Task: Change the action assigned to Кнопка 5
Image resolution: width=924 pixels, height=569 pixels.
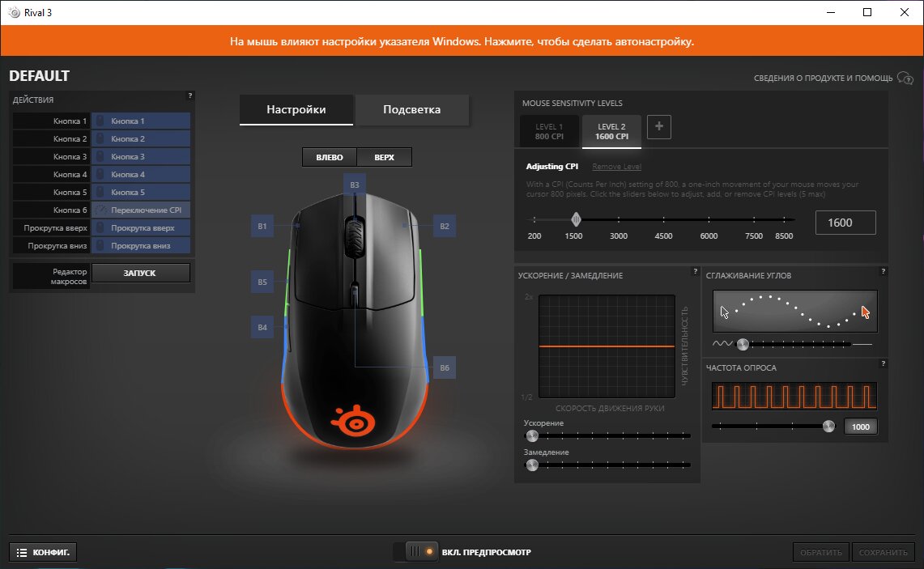Action: [141, 192]
